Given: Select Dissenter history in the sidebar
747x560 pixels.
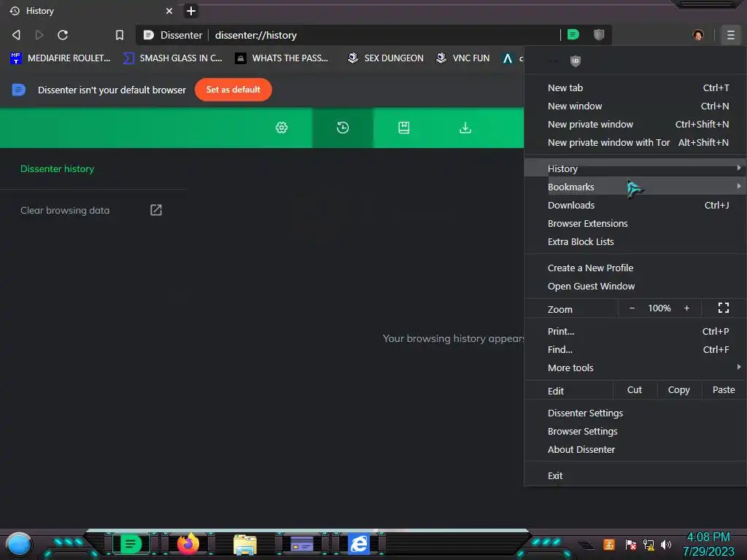Looking at the screenshot, I should click(x=57, y=168).
